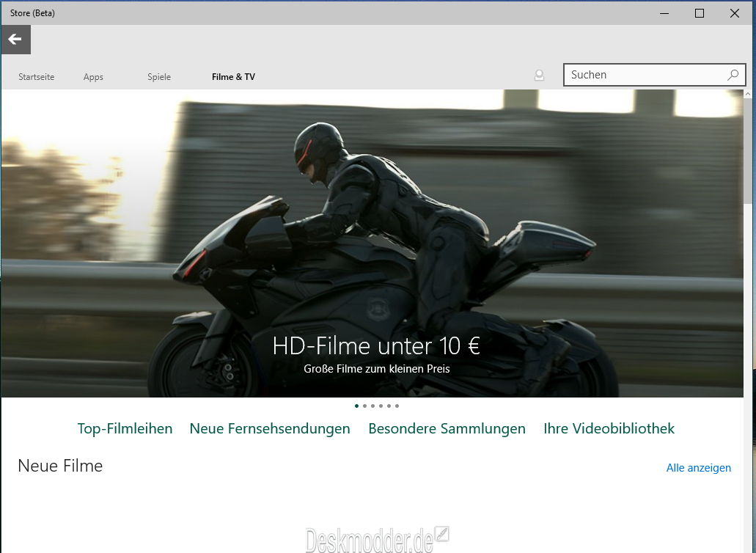The image size is (756, 553).
Task: Open the Top-Filmleihen link
Action: point(125,428)
